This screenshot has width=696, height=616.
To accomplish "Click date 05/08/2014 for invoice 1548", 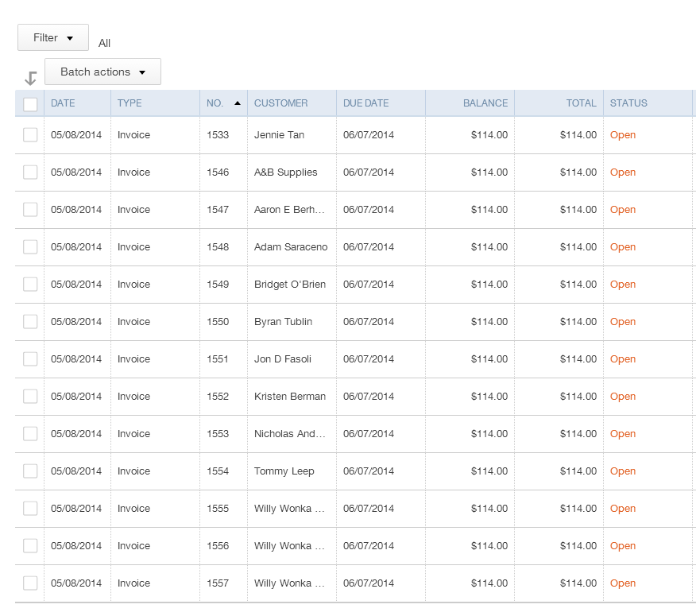I will coord(76,247).
